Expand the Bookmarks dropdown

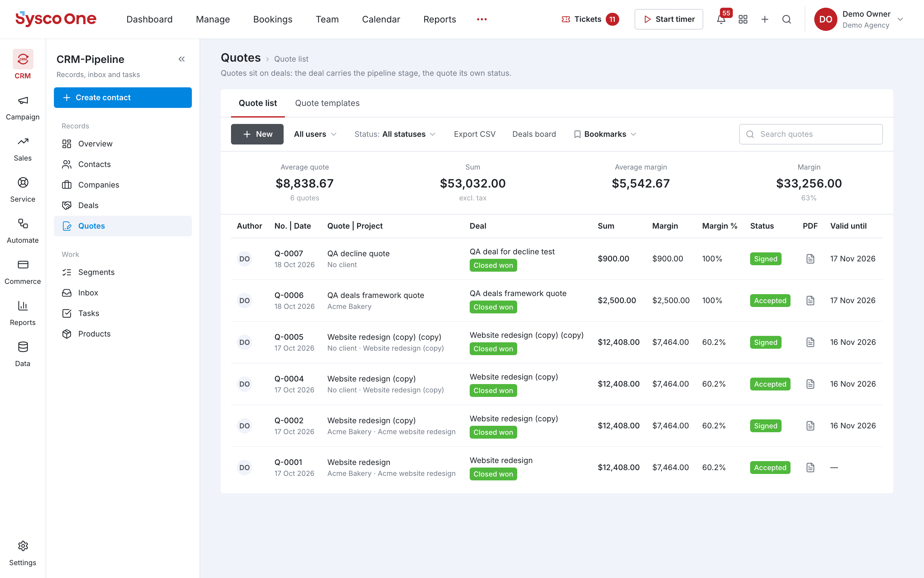tap(605, 134)
